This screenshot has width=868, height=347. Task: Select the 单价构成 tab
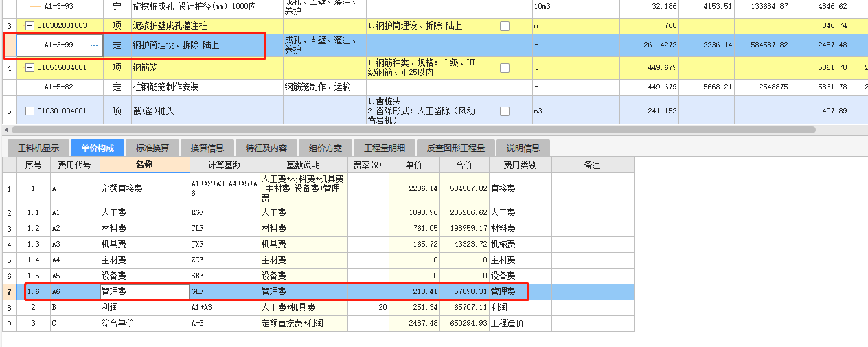pyautogui.click(x=97, y=148)
